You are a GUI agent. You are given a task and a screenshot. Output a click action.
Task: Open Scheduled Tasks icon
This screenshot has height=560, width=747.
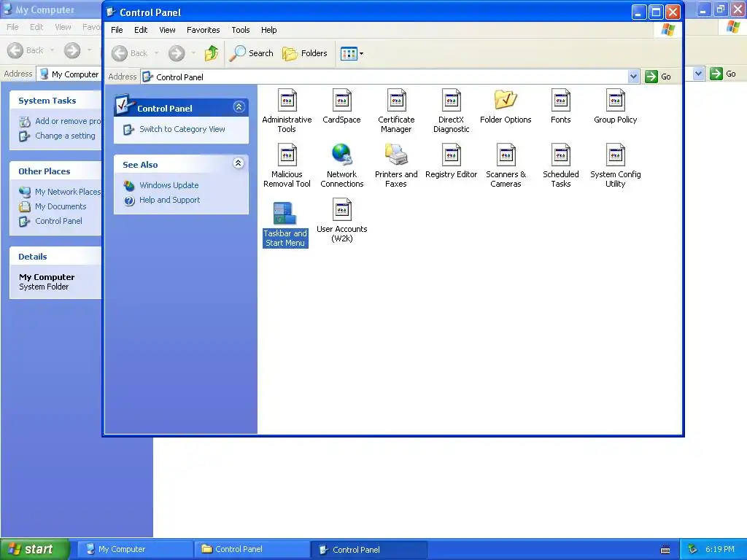tap(561, 166)
